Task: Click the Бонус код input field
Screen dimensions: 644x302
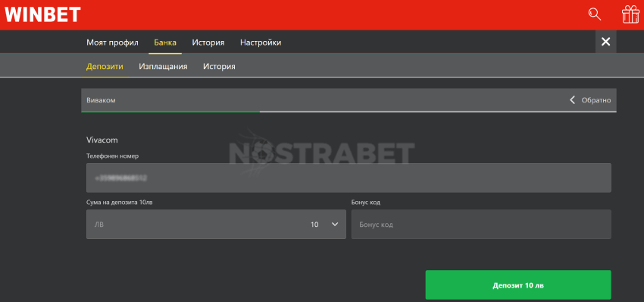Action: (481, 225)
